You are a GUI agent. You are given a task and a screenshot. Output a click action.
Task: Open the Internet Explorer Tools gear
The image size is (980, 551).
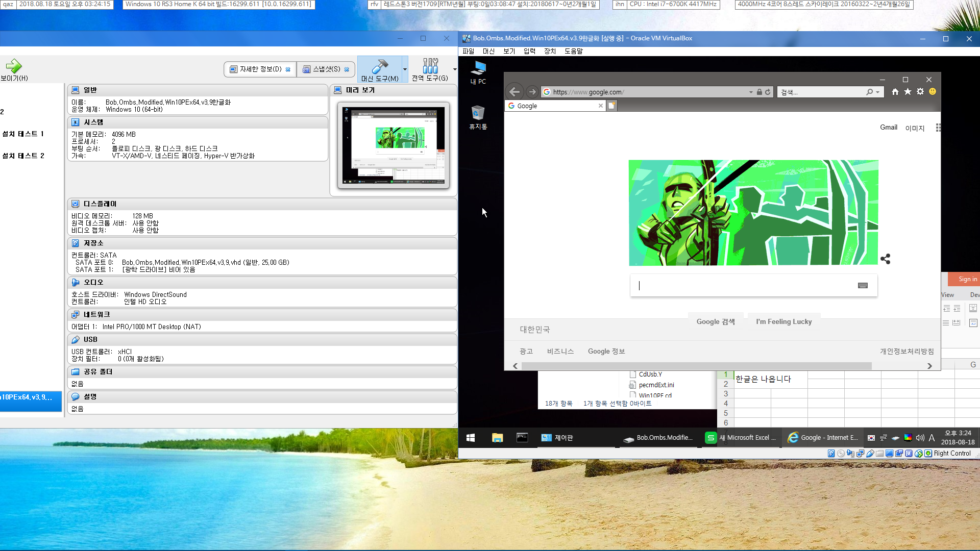tap(920, 92)
